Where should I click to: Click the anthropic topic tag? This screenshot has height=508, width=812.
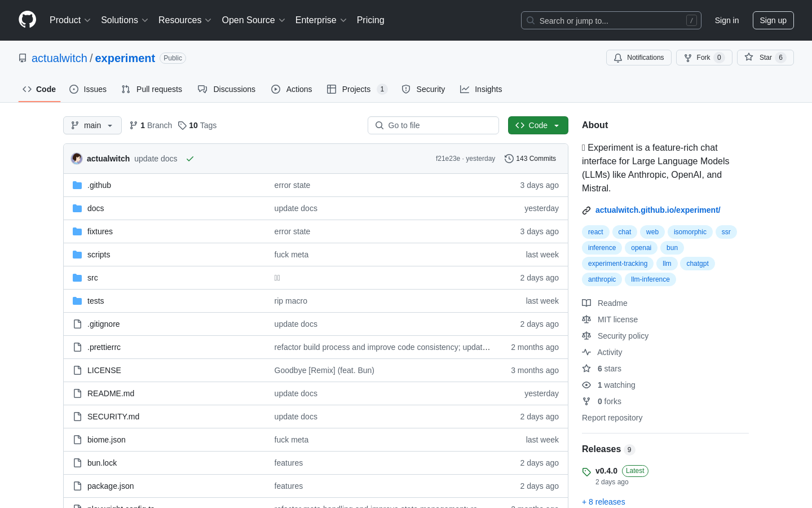[x=602, y=279]
